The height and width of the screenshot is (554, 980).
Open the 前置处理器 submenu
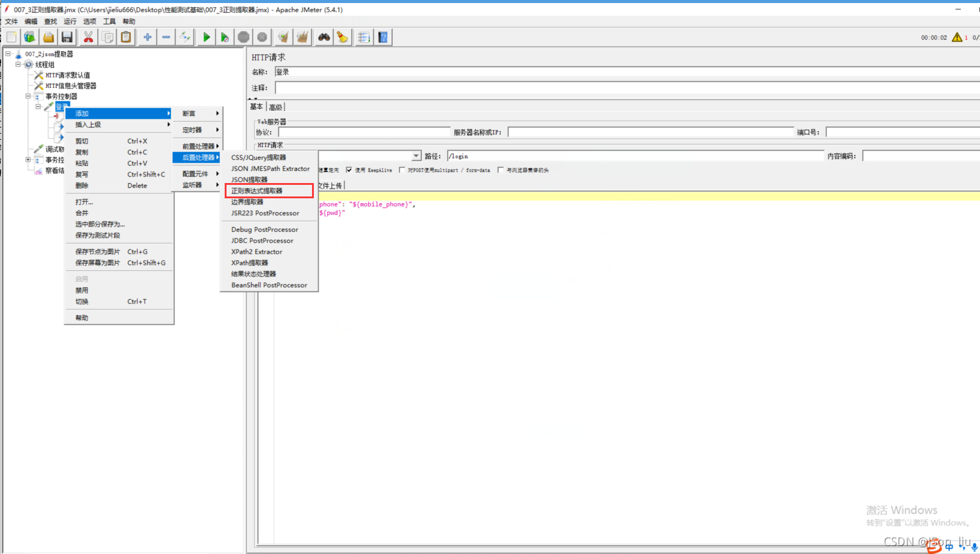(197, 146)
